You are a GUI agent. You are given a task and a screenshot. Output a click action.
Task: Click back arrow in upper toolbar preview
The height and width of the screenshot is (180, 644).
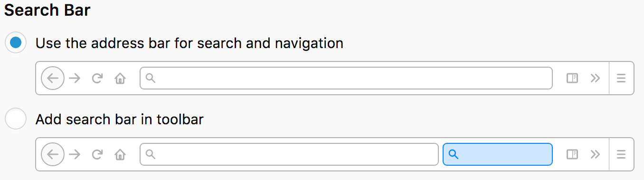(53, 78)
